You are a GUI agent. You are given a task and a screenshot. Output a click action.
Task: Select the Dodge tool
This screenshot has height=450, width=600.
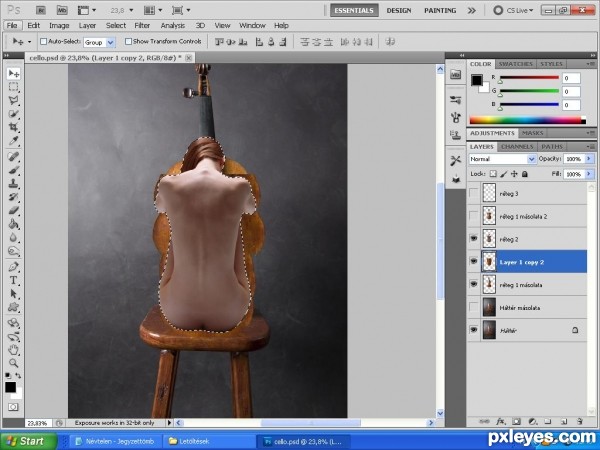tap(13, 251)
